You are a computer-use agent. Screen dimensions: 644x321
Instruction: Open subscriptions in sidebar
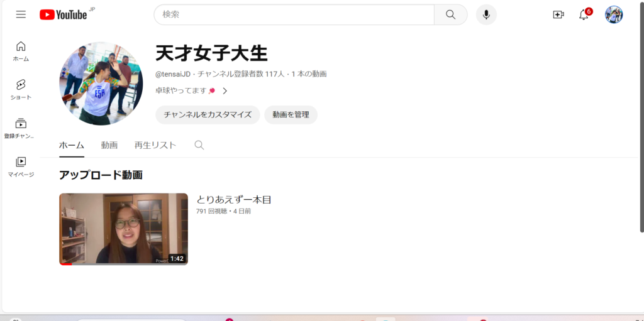point(21,128)
